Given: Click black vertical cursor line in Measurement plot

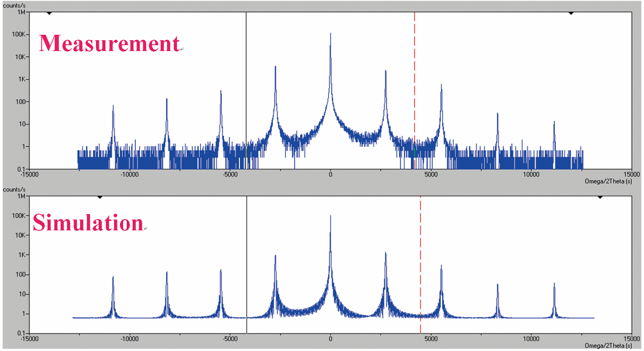Looking at the screenshot, I should (246, 90).
